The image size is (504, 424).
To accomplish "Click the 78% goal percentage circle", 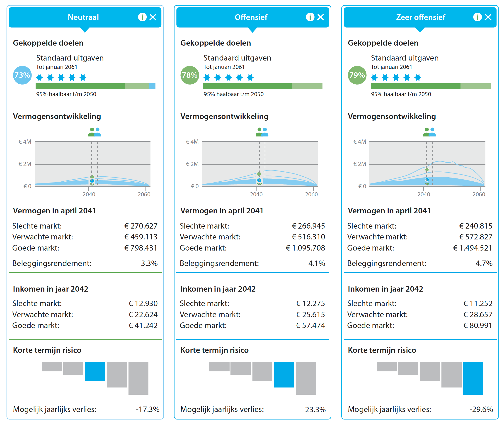I will 189,75.
